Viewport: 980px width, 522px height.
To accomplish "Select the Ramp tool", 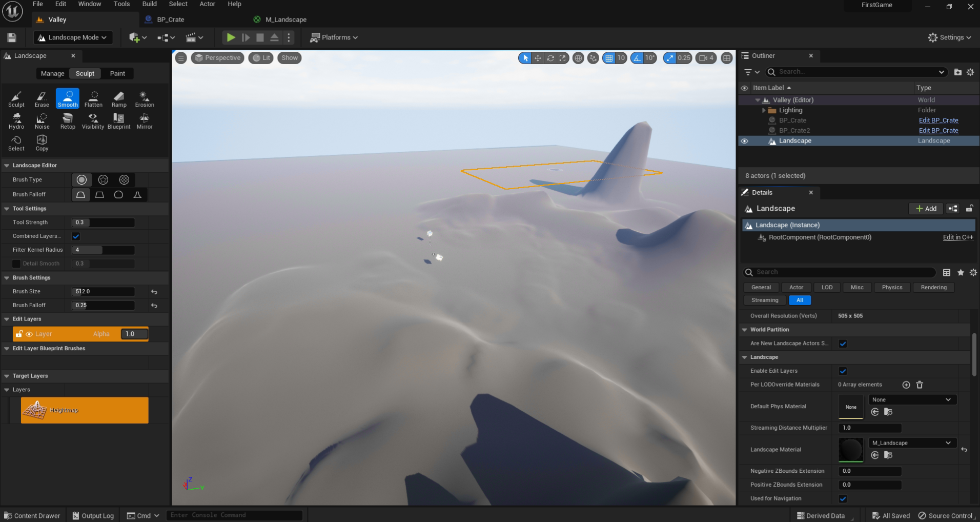I will tap(119, 99).
